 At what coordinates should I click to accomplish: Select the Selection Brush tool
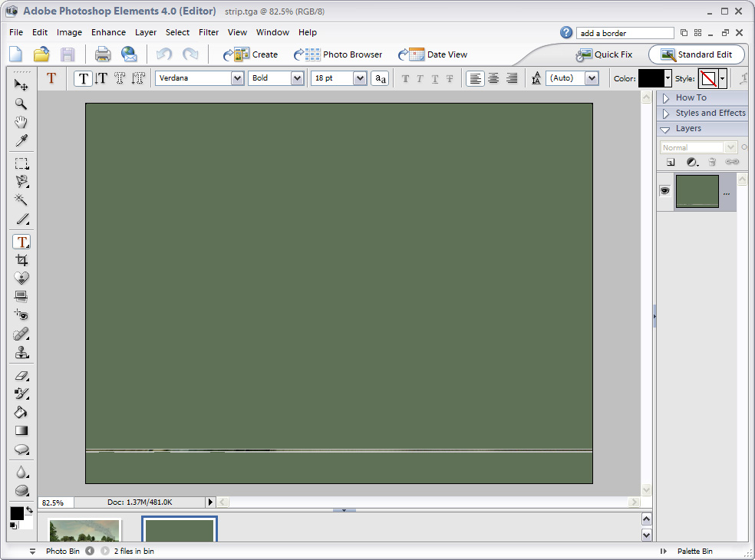click(x=21, y=219)
